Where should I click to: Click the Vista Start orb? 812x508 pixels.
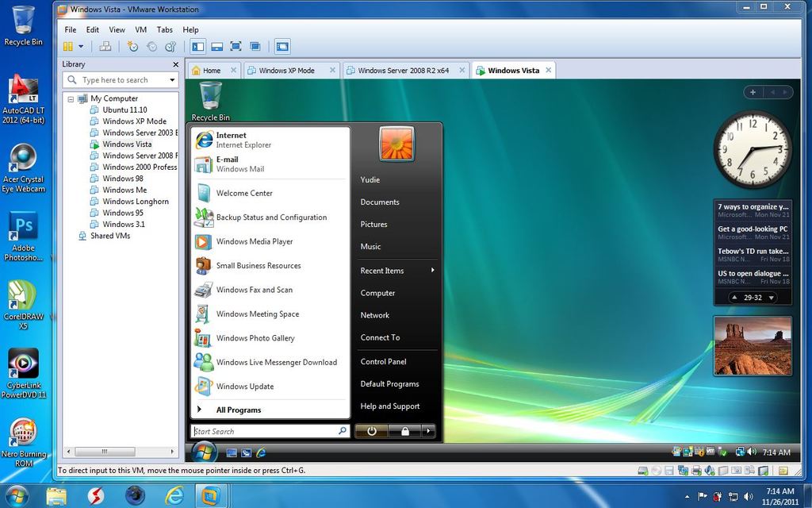pyautogui.click(x=205, y=452)
